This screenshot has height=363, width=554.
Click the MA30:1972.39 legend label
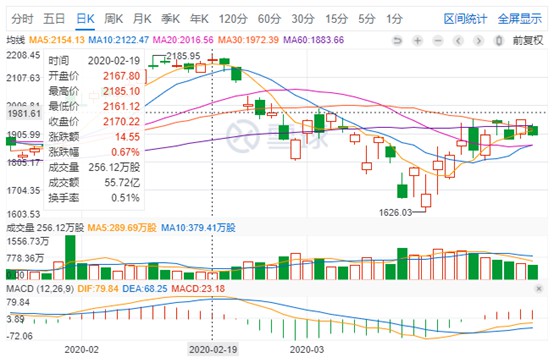point(248,40)
